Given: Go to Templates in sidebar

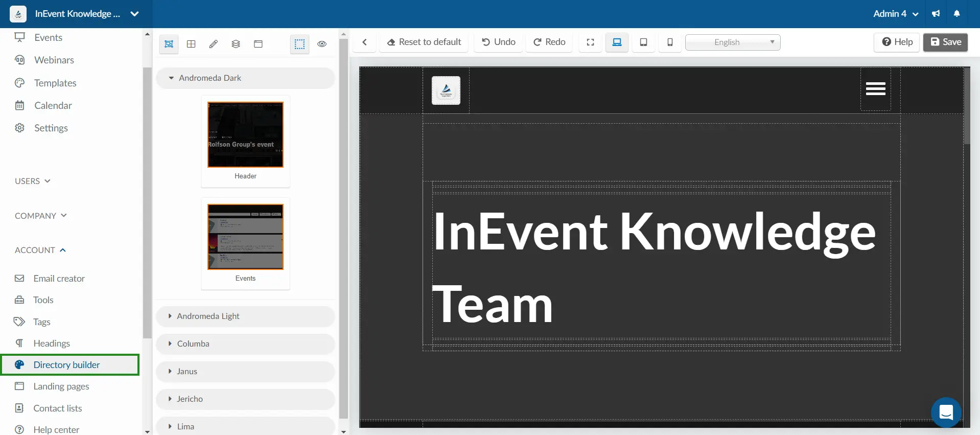Looking at the screenshot, I should (55, 83).
